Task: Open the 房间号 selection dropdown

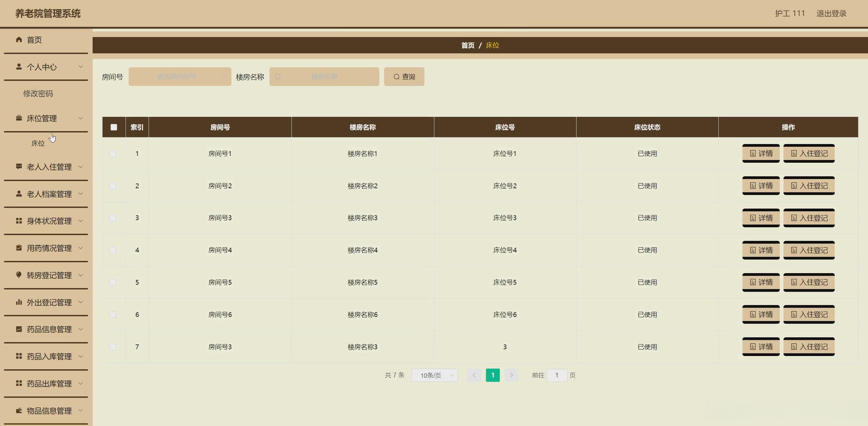Action: click(x=180, y=77)
